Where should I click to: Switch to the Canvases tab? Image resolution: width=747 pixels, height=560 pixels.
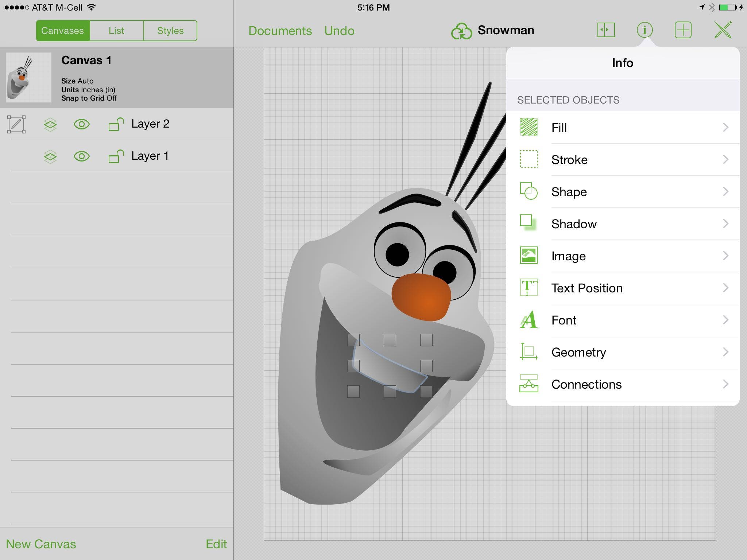63,31
